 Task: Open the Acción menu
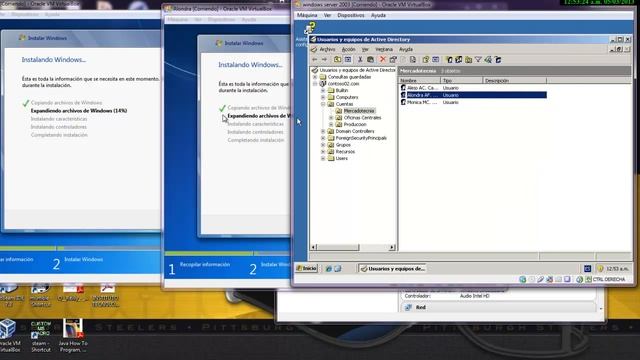point(348,49)
